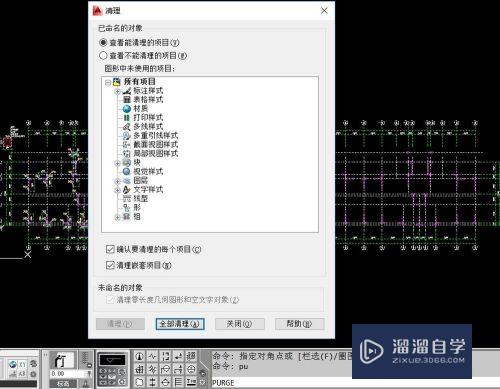Click the folder-shaped icon in bottom toolbar
Screen dimensions: 500x389
coord(140,382)
